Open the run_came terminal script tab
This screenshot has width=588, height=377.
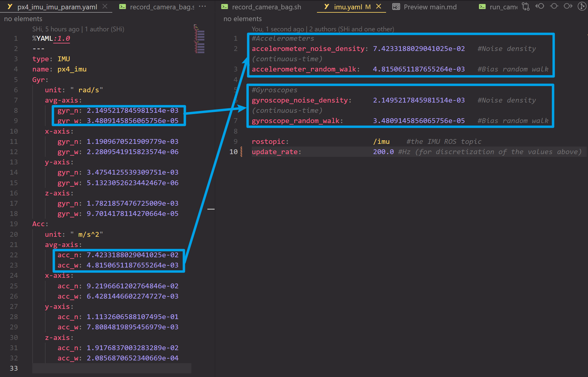tap(503, 7)
